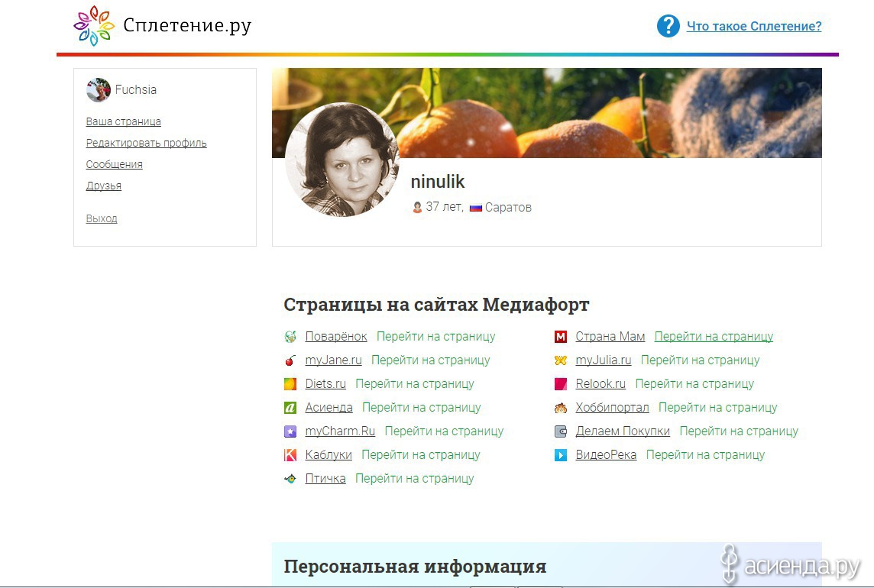Open 'Сообщения' in the sidebar
This screenshot has width=874, height=588.
[115, 164]
